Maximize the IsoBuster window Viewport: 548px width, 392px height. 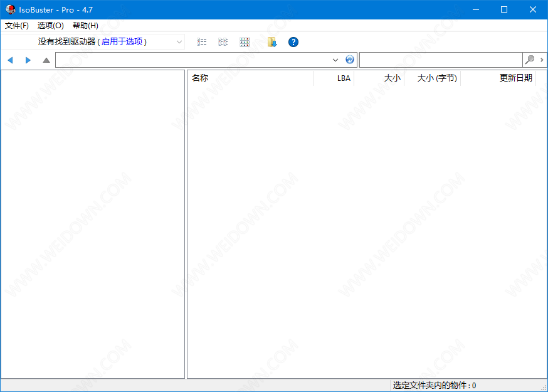tap(504, 9)
